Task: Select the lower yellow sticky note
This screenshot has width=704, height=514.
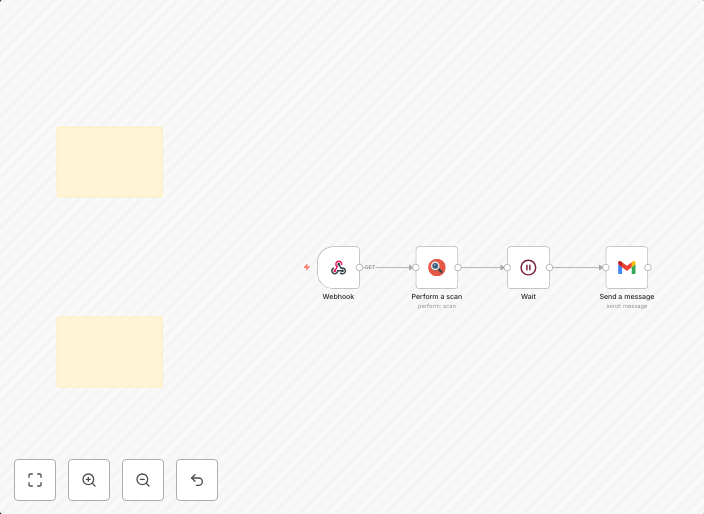Action: coord(110,352)
